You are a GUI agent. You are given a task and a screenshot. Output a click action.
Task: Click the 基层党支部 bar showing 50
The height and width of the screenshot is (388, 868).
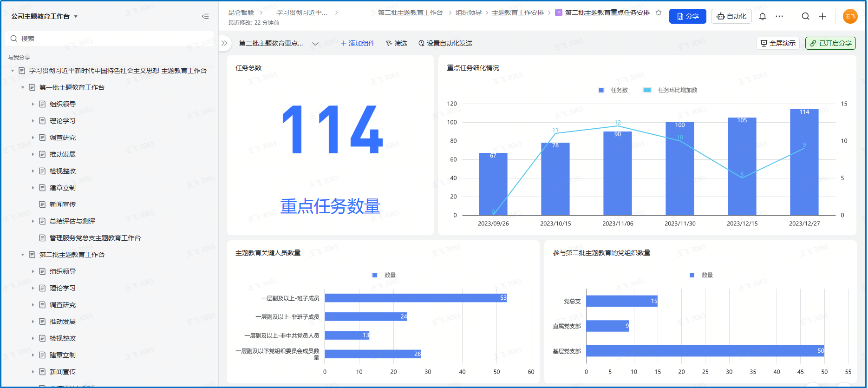705,351
